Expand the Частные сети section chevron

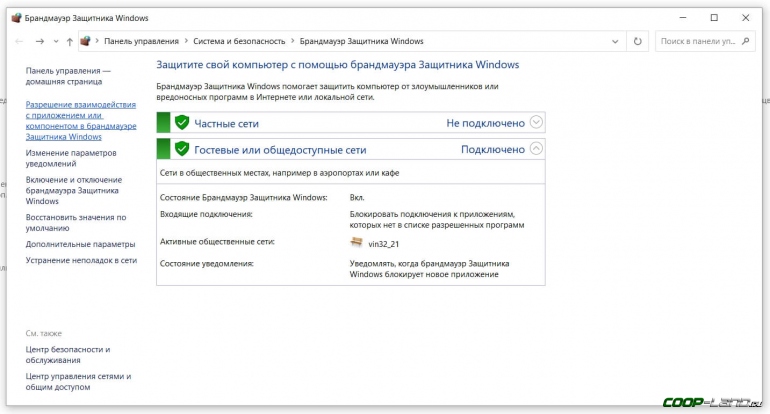[536, 122]
